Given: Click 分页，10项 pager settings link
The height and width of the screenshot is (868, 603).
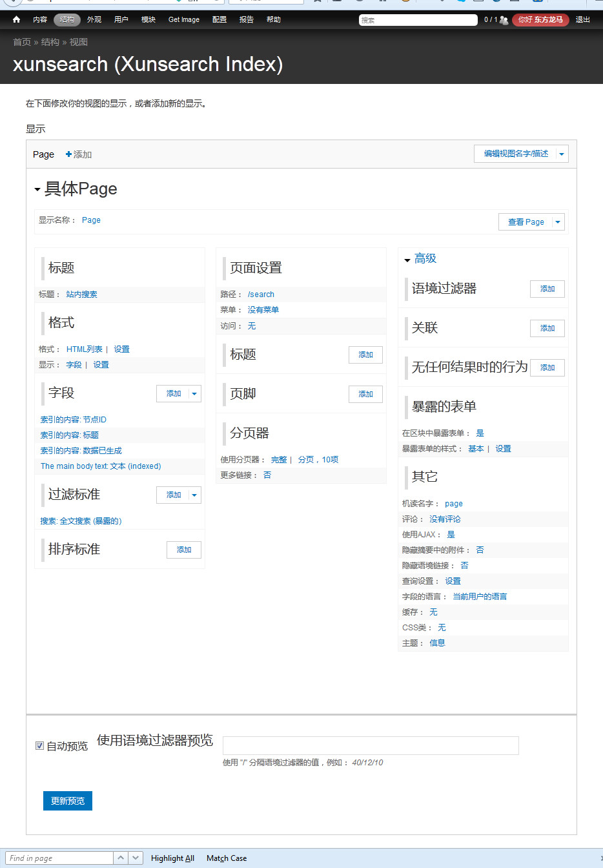Looking at the screenshot, I should tap(318, 460).
